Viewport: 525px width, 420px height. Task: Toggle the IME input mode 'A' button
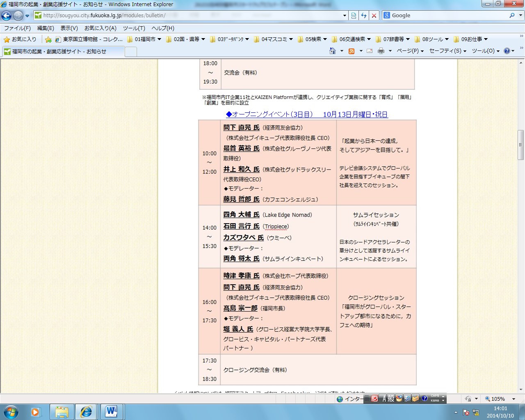click(x=385, y=399)
